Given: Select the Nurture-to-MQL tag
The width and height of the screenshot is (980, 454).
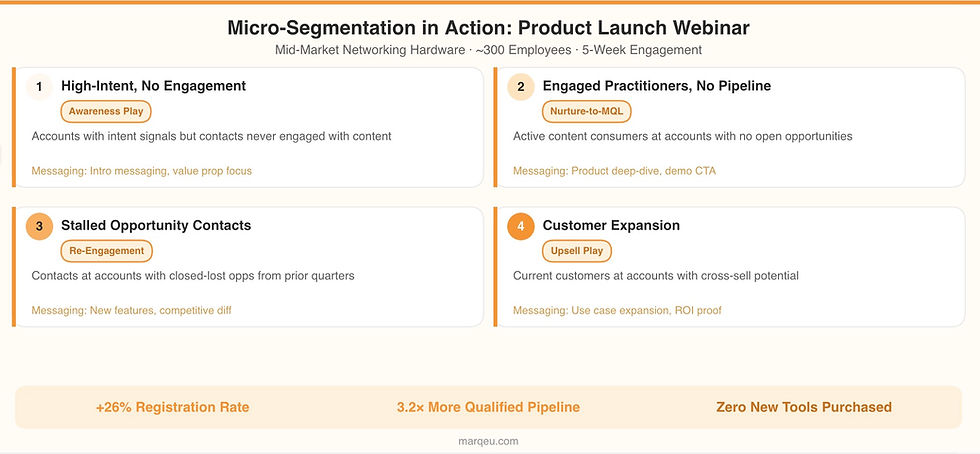Looking at the screenshot, I should click(586, 111).
